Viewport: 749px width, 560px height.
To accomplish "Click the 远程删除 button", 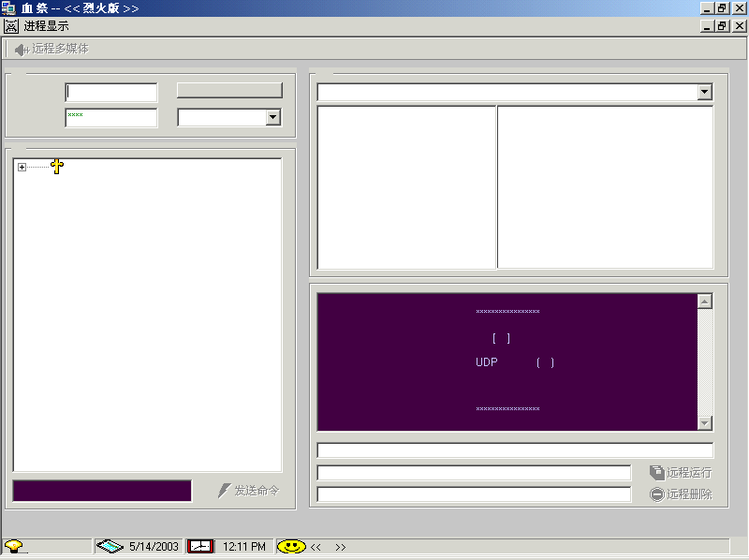I will tap(681, 494).
